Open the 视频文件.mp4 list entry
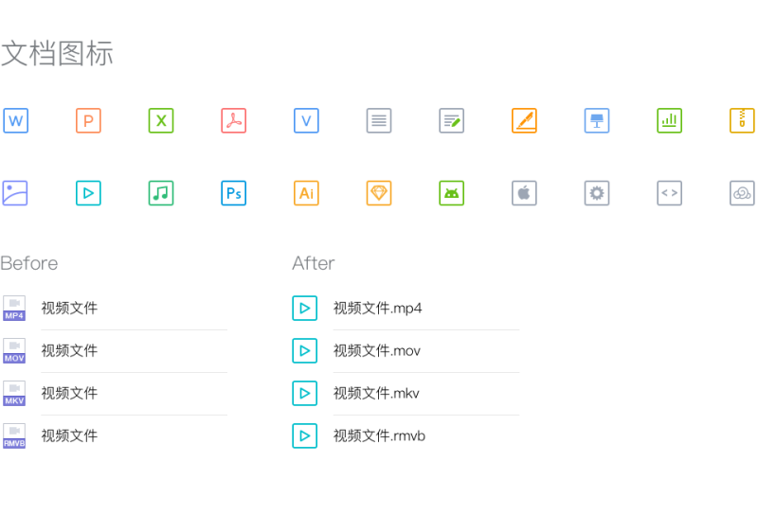Image resolution: width=758 pixels, height=532 pixels. [x=406, y=308]
